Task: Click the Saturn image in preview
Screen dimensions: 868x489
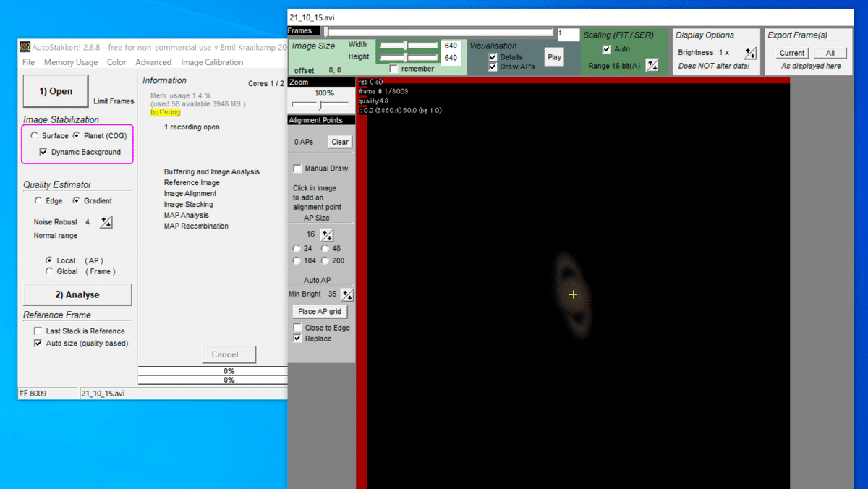Action: click(572, 294)
